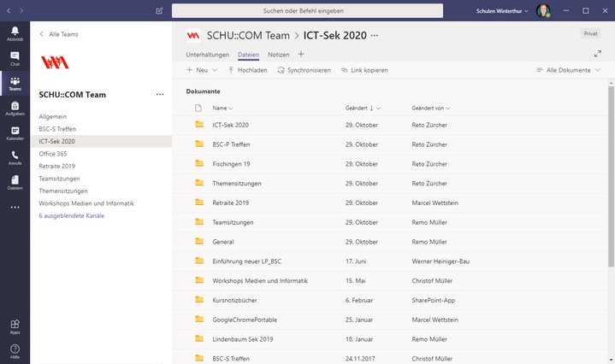
Task: Click Synchronisieren in the toolbar
Action: [x=304, y=70]
